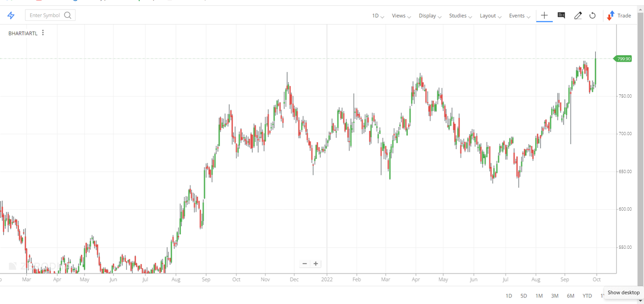Open the chart comment tool

click(x=561, y=16)
